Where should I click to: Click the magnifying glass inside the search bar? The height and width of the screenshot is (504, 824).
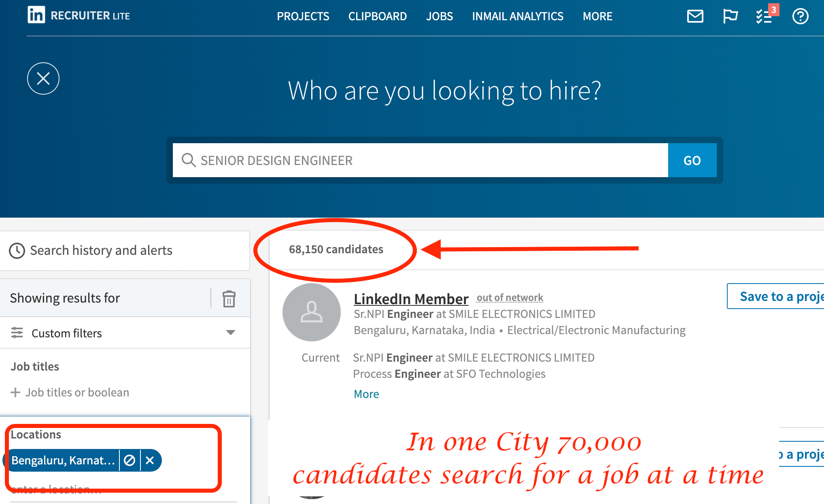pos(189,160)
